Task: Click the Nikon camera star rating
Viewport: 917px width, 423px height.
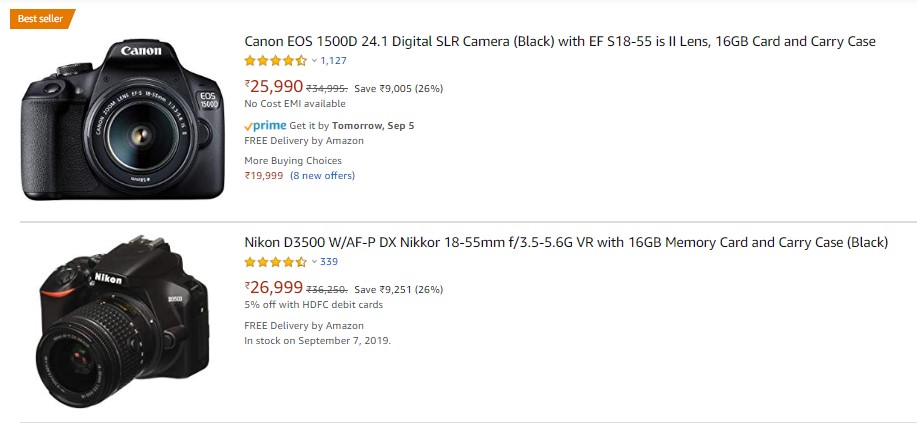Action: coord(275,262)
